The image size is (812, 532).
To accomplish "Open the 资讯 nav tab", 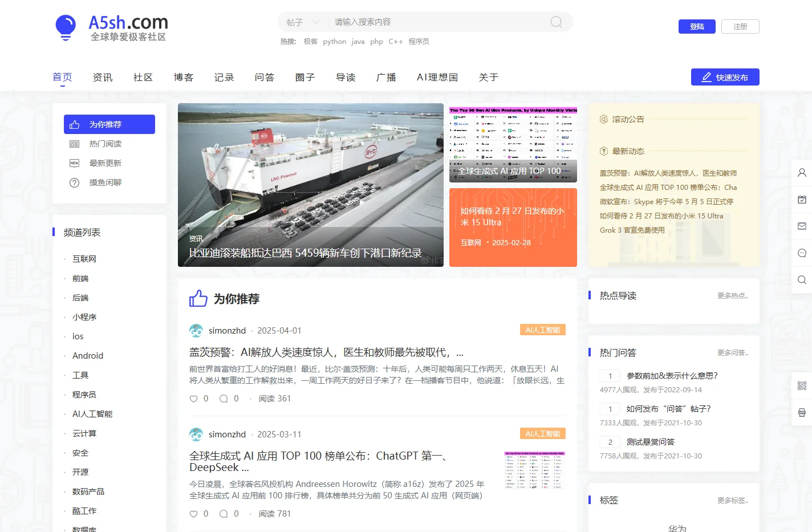I will click(103, 77).
